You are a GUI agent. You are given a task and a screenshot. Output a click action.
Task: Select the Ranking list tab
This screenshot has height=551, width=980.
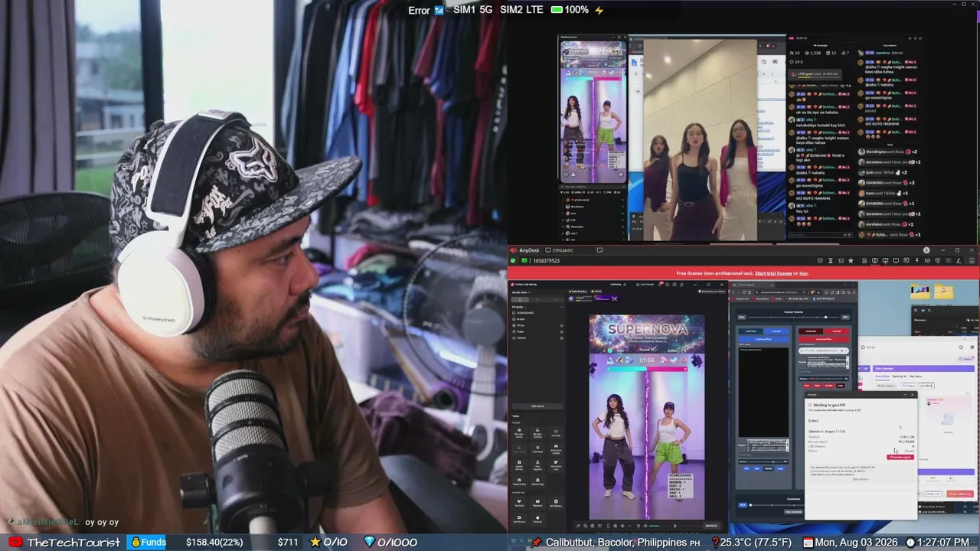click(x=899, y=377)
